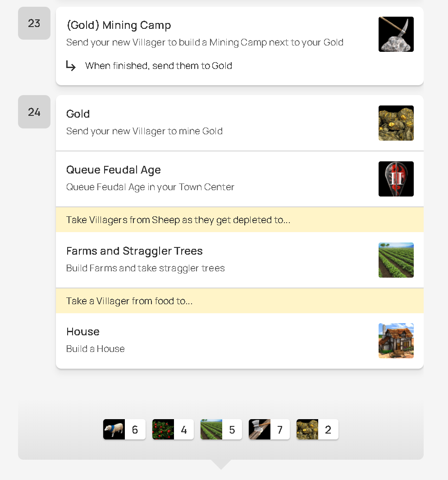Click the Farms field thumbnail

click(x=396, y=260)
